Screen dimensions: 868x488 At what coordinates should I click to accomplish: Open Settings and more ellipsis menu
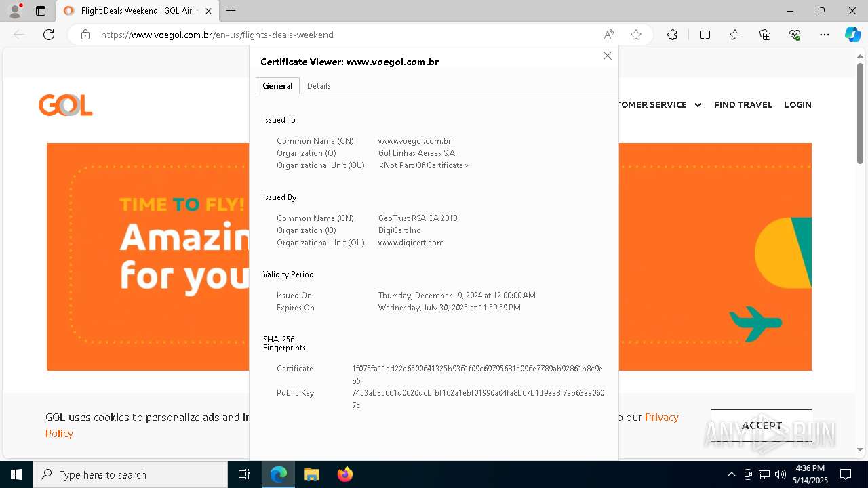(825, 35)
